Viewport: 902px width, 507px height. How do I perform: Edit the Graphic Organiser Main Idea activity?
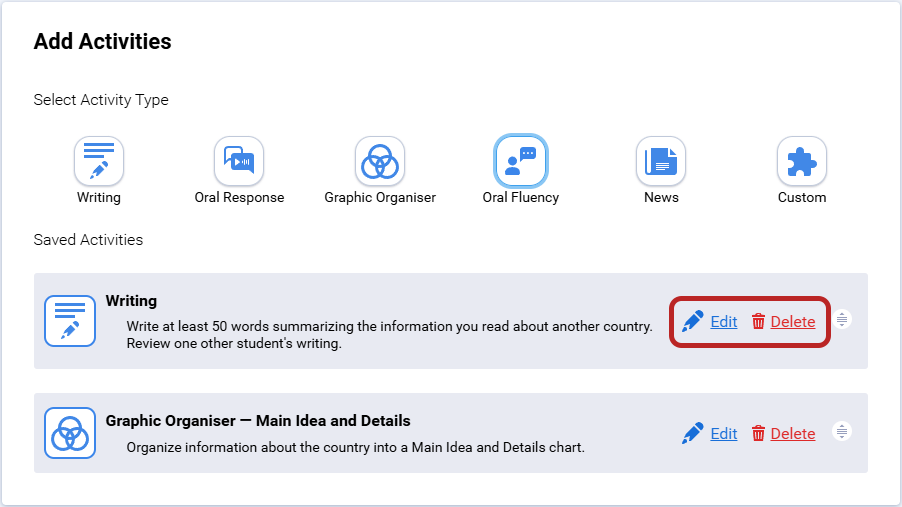724,434
